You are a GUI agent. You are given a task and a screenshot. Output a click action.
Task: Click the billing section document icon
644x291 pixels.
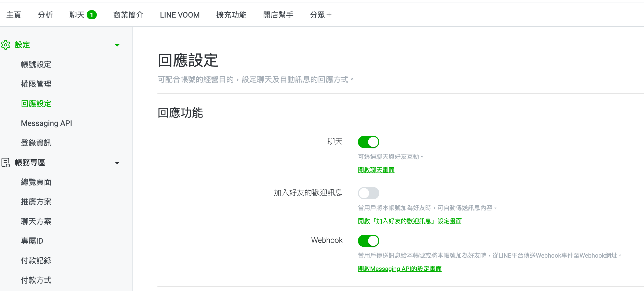point(6,162)
